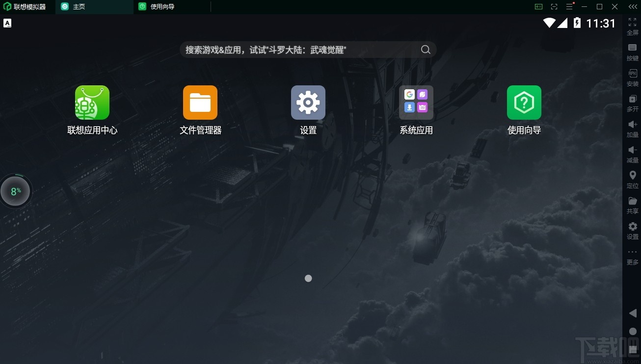Click the gamepad icon in the title bar
Viewport: 641px width, 364px height.
[x=538, y=6]
